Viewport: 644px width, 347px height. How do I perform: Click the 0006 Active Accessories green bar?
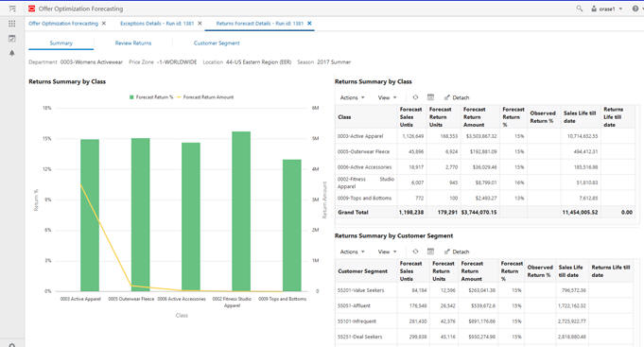(x=191, y=217)
